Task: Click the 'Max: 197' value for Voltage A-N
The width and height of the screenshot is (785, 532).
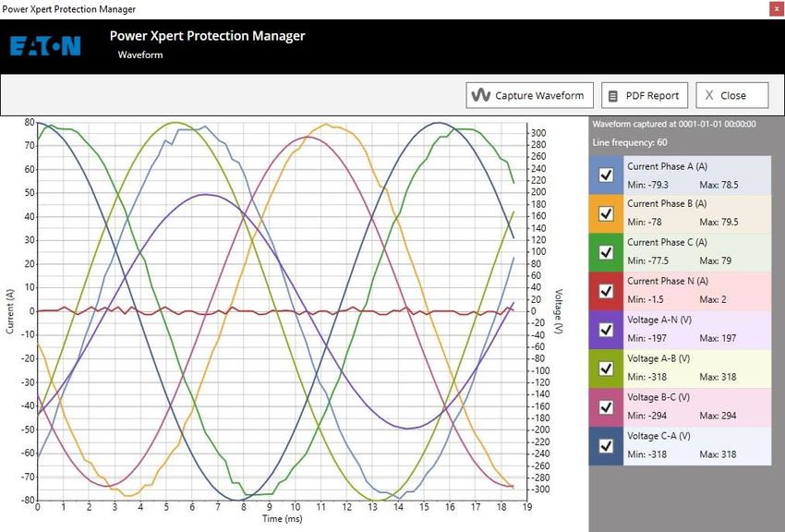Action: click(x=718, y=338)
